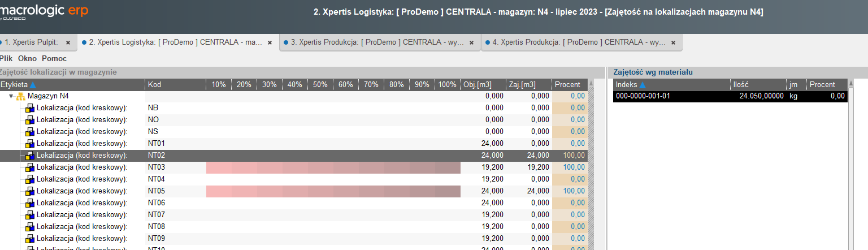The height and width of the screenshot is (250, 868).
Task: Select material row 000-0000-001-01
Action: tap(729, 96)
